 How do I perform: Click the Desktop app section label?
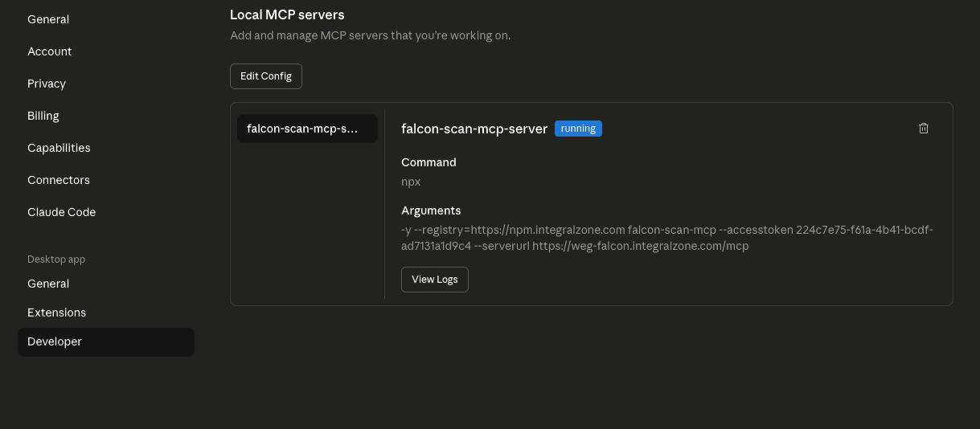[x=56, y=259]
